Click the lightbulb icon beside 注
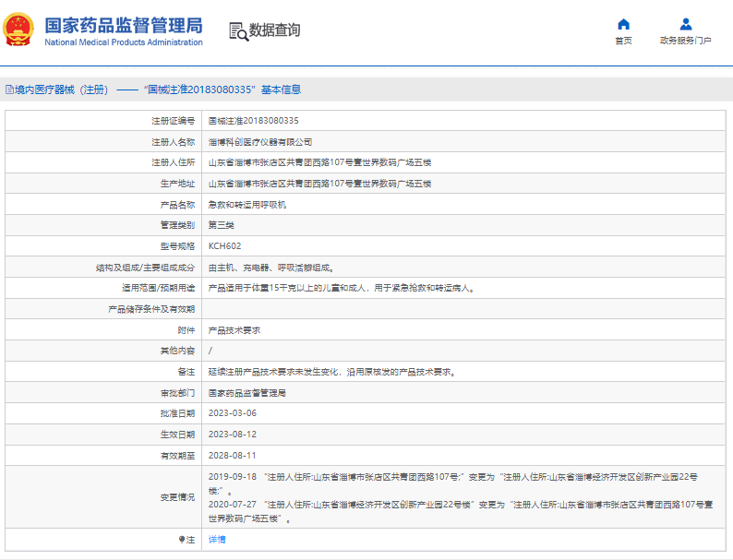Screen dimensions: 733x560 pyautogui.click(x=181, y=539)
